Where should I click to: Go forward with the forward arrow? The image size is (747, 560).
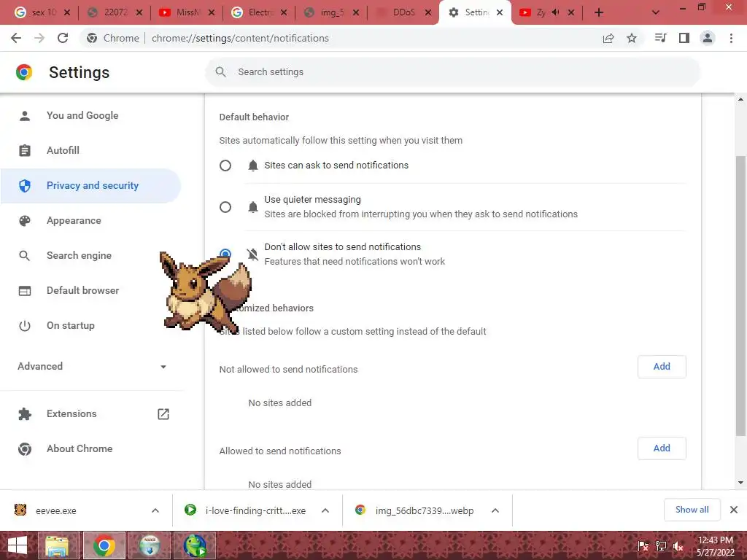39,38
